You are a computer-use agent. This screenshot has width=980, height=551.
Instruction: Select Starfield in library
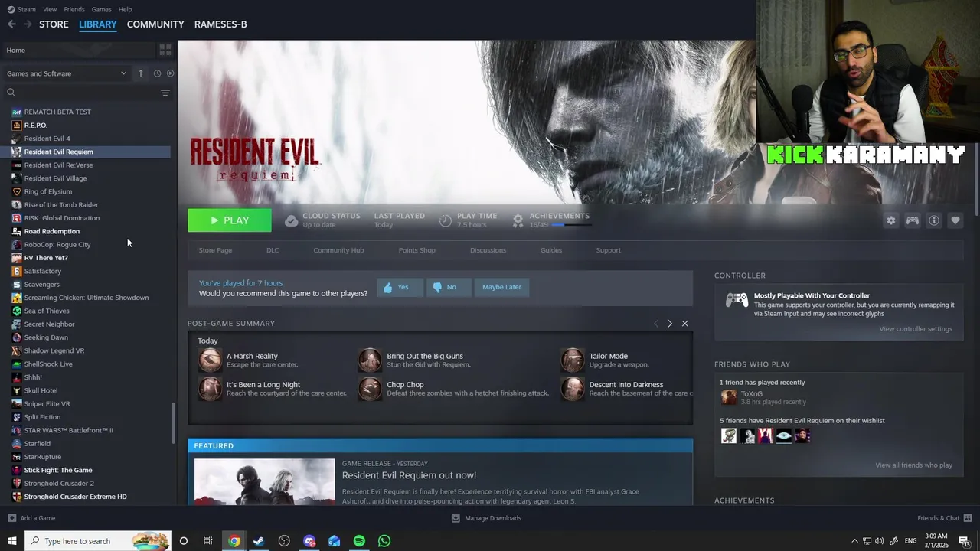pyautogui.click(x=38, y=443)
